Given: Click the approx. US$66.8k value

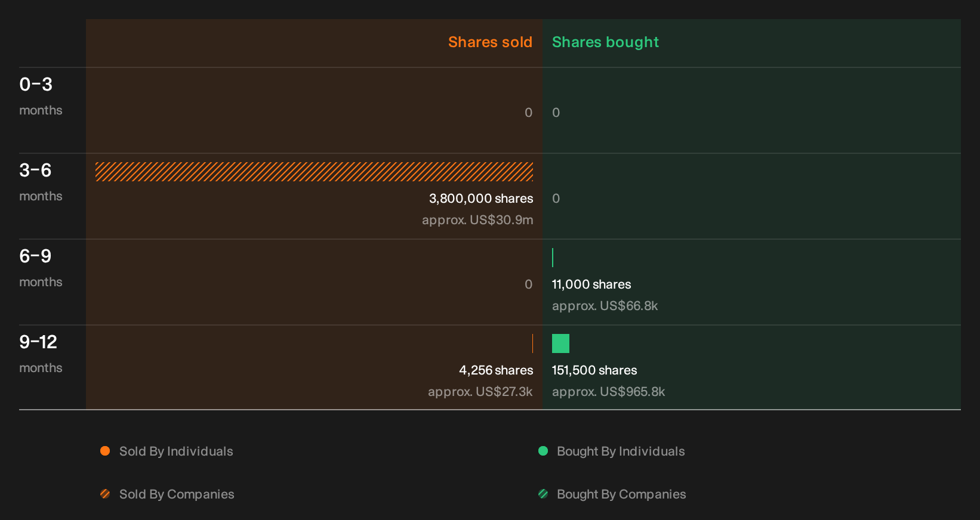Looking at the screenshot, I should [x=605, y=306].
